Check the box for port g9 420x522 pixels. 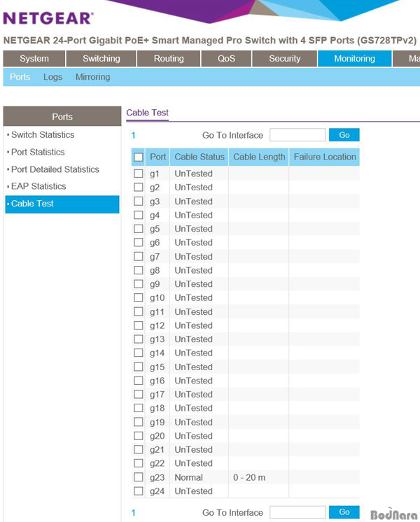(138, 284)
